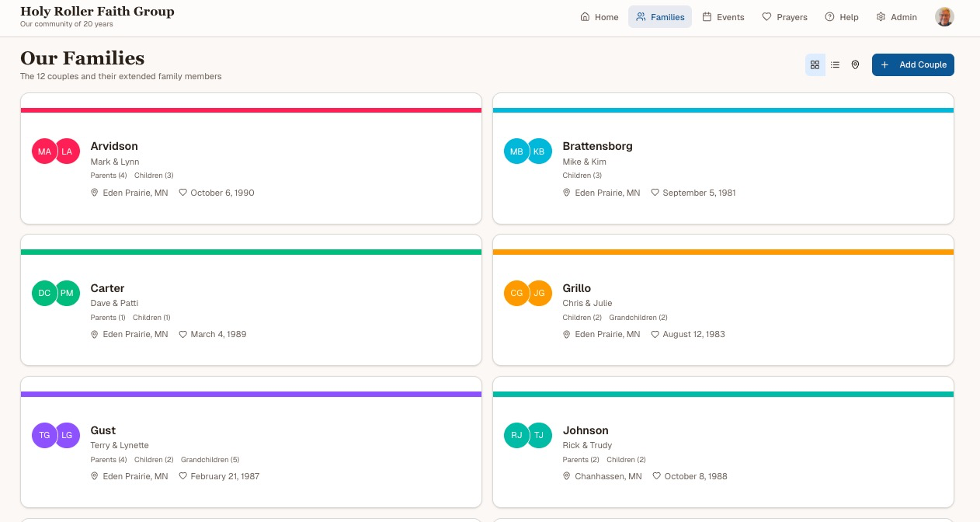
Task: Expand Parents (4) on Arvidson card
Action: (x=108, y=176)
